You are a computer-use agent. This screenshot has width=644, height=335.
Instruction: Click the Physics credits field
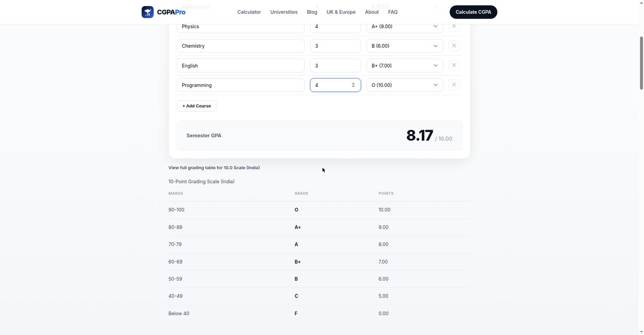pyautogui.click(x=335, y=27)
